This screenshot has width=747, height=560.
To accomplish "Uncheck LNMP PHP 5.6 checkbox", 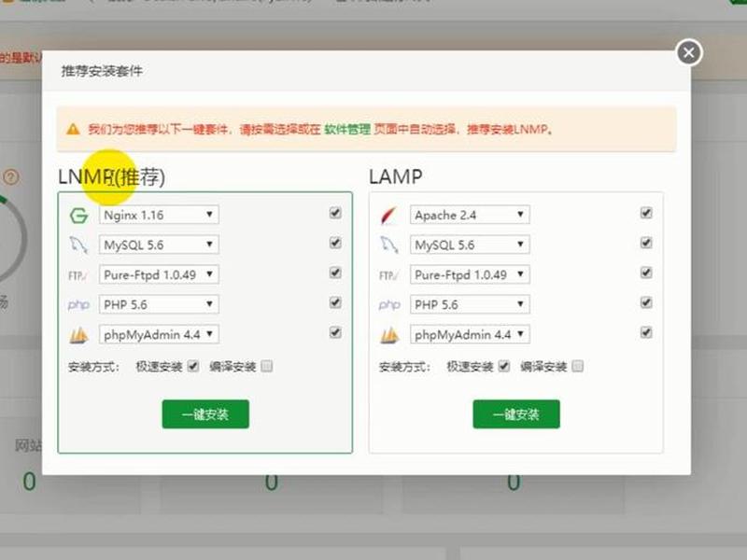I will [335, 302].
